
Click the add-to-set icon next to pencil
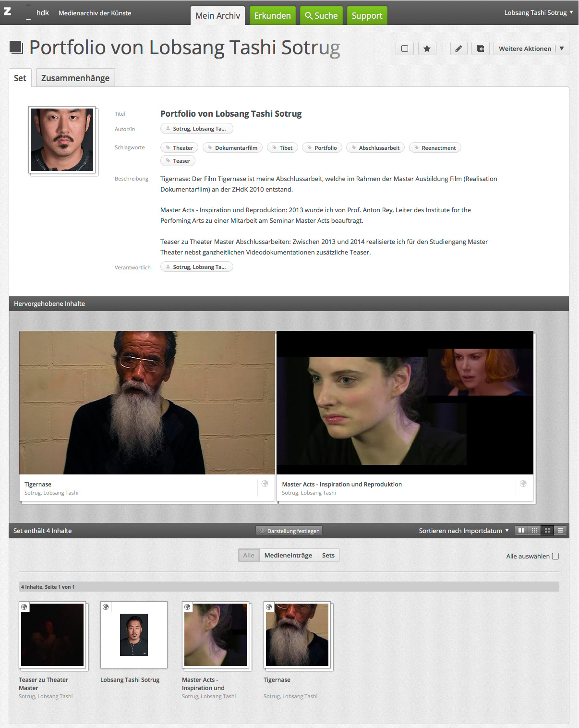(481, 49)
